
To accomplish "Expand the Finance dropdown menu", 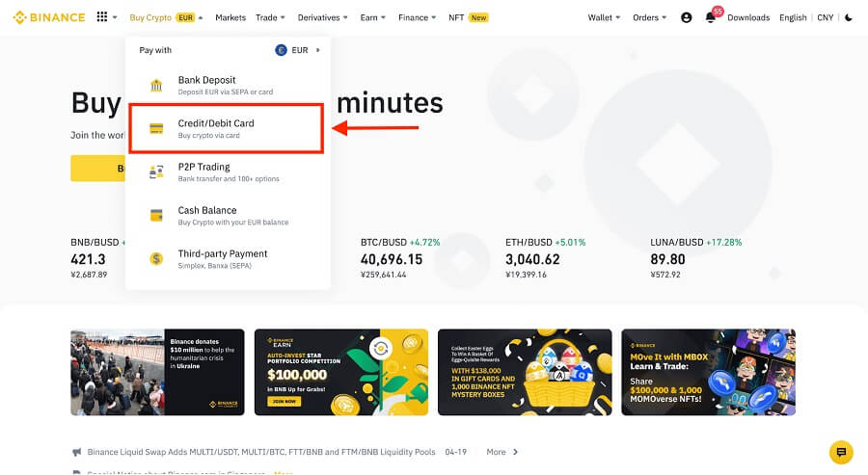I will 418,17.
